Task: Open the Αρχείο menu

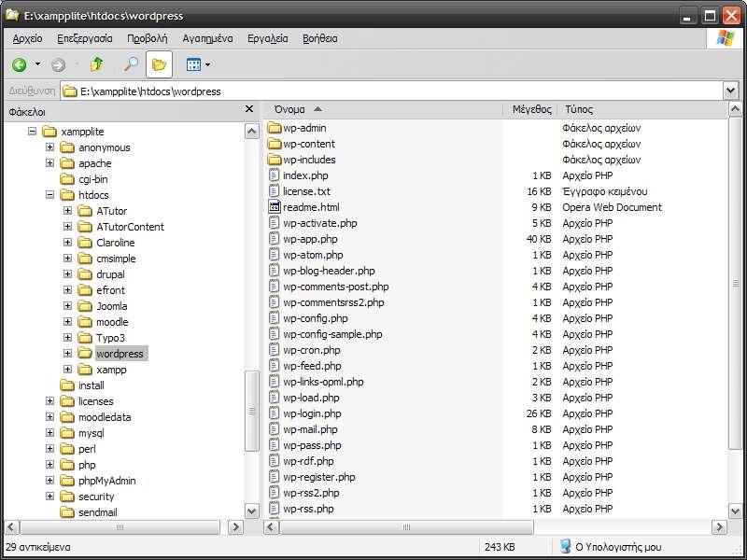Action: click(28, 38)
